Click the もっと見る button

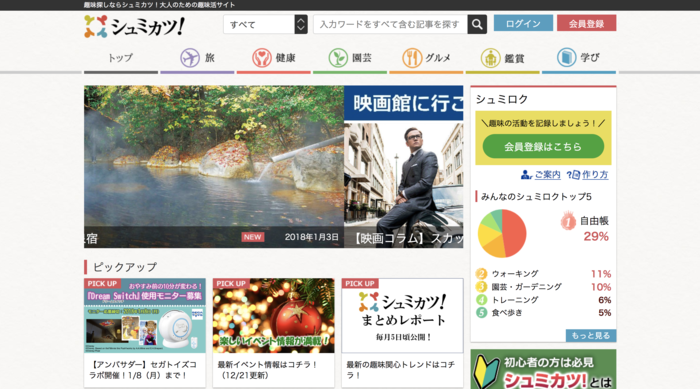pos(591,335)
